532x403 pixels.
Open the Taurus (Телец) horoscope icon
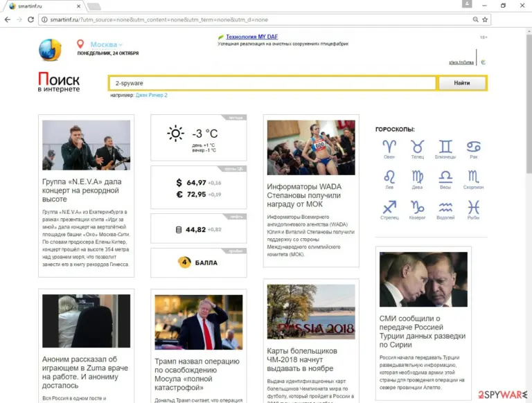(417, 147)
